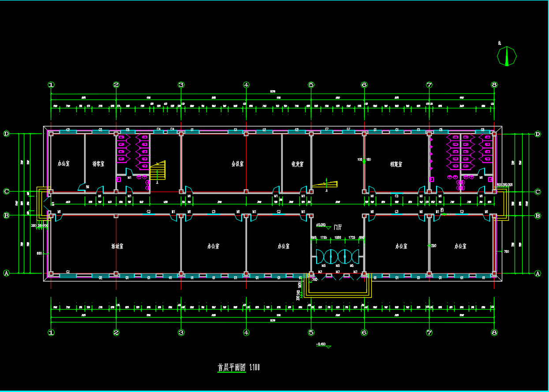Pick axis bubble 8 in the bottom row
Screen dimensions: 549x392
[x=494, y=333]
